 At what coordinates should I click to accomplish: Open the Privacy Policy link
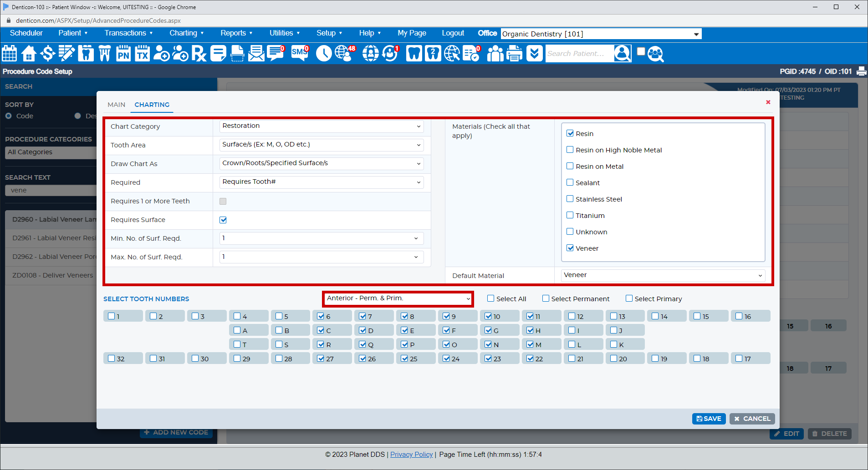tap(411, 454)
